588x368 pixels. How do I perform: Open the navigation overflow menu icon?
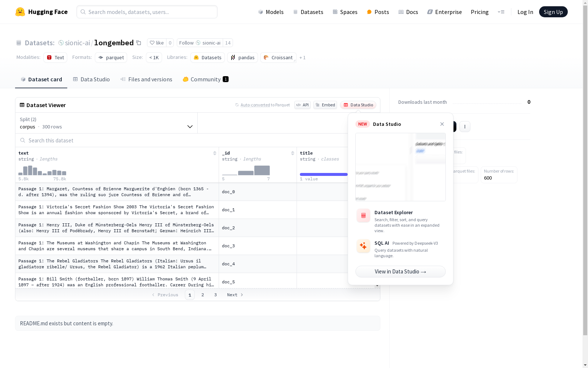coord(501,12)
